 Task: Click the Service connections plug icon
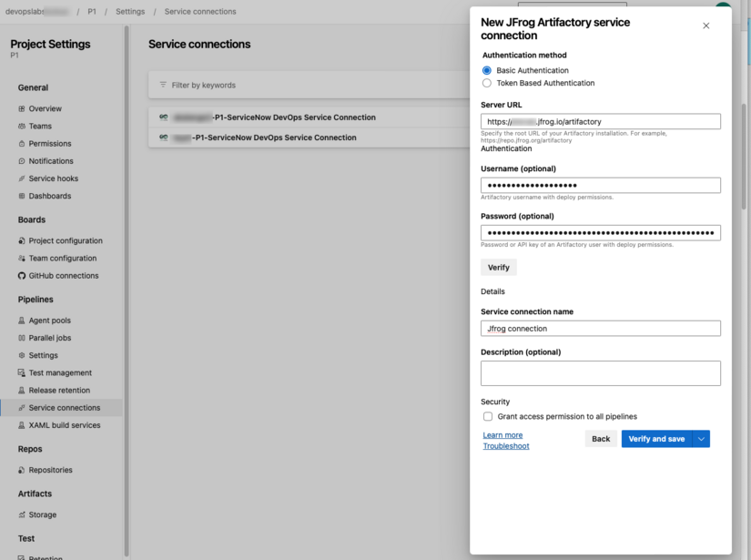click(22, 408)
